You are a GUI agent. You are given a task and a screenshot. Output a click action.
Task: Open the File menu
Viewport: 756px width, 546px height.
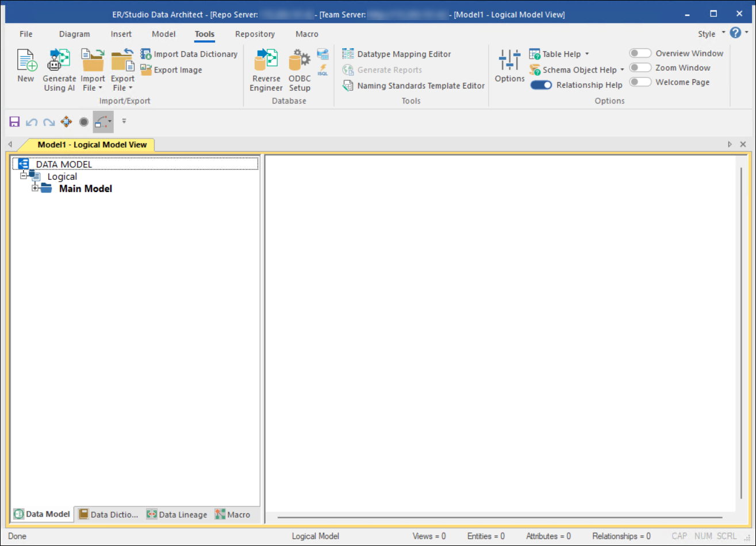(x=26, y=34)
